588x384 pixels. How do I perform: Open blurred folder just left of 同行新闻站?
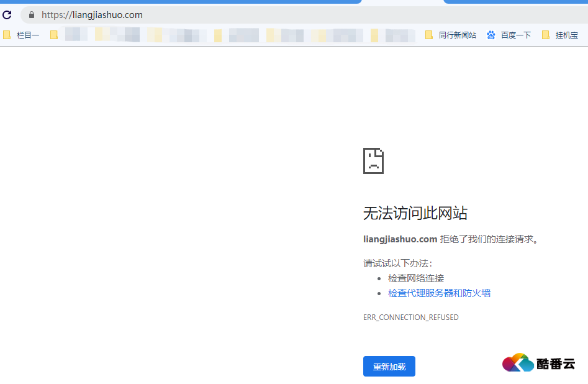point(392,35)
